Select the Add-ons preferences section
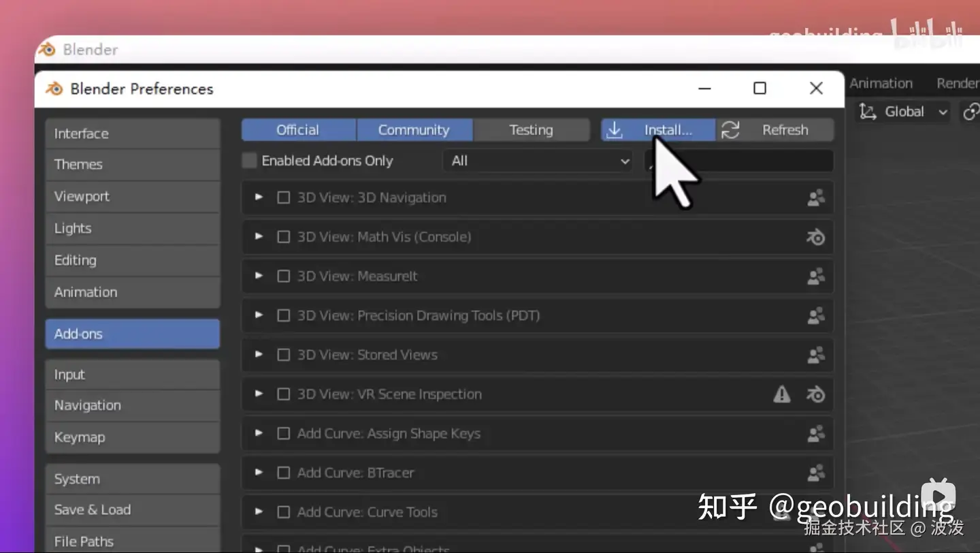Viewport: 980px width, 553px height. tap(133, 334)
